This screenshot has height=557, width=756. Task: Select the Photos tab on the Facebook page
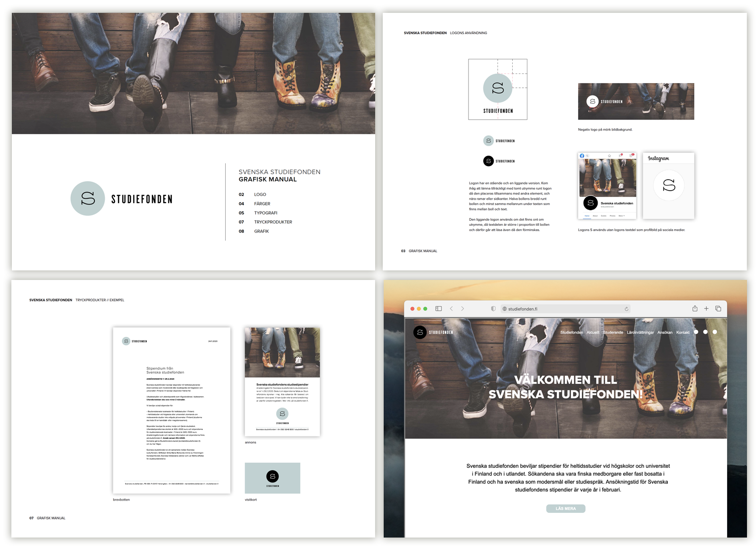(612, 216)
